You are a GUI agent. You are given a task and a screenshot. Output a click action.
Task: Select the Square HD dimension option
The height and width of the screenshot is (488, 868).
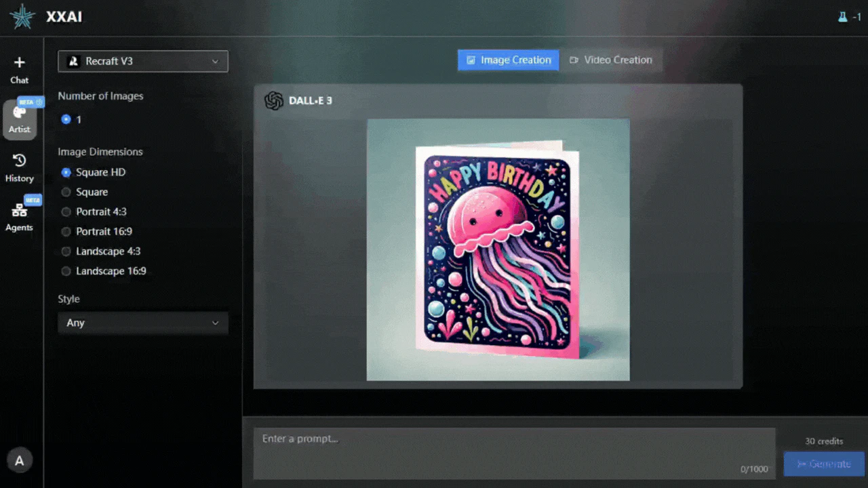pos(66,172)
